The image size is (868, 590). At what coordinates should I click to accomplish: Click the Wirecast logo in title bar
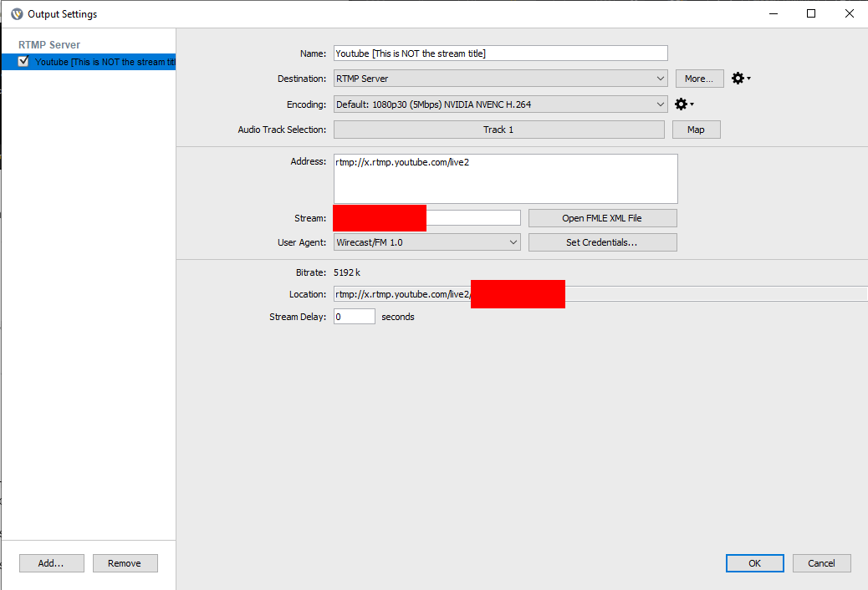[16, 14]
